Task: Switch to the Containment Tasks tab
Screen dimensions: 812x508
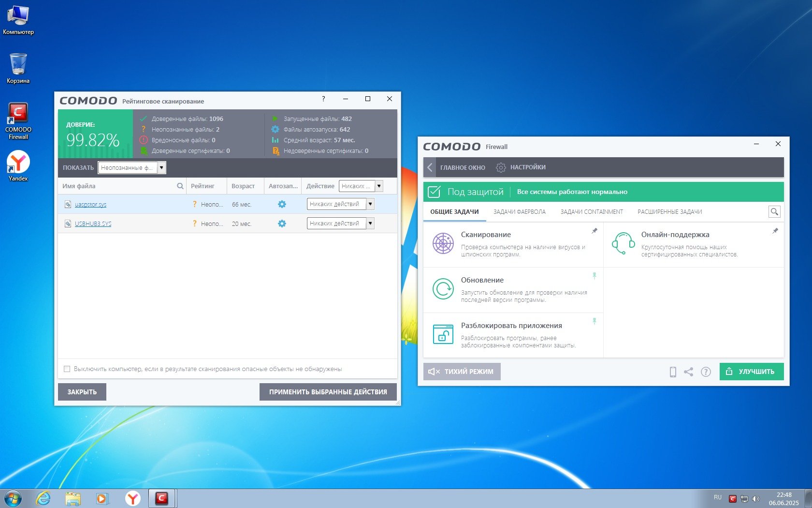Action: coord(591,212)
